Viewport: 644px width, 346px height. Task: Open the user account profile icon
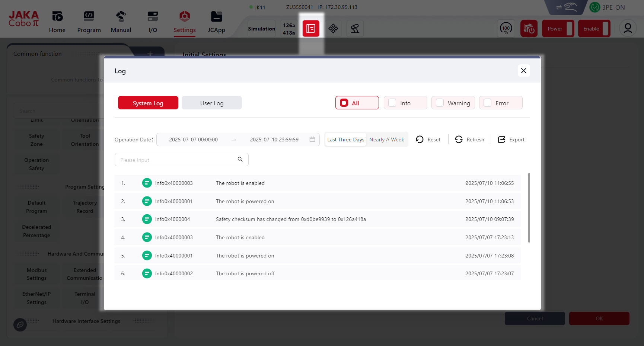click(x=628, y=29)
